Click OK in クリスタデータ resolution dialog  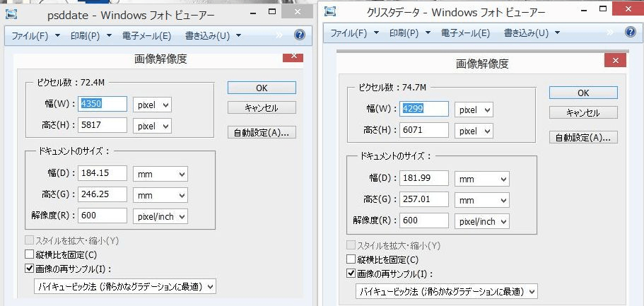[x=583, y=93]
